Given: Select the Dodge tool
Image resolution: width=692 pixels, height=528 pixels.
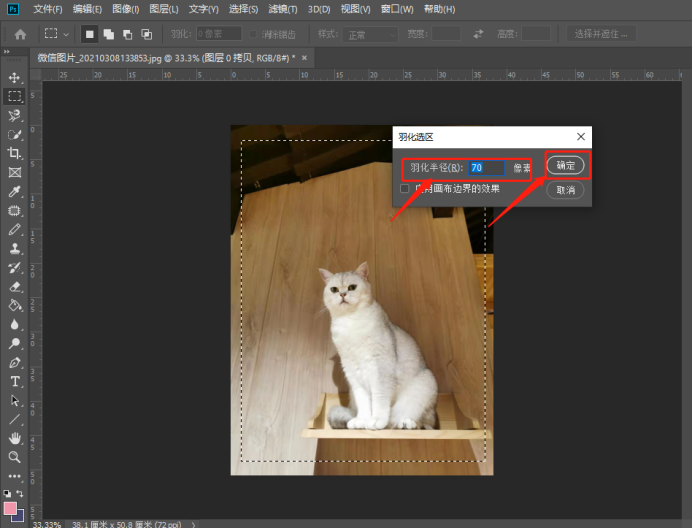Looking at the screenshot, I should coord(14,343).
